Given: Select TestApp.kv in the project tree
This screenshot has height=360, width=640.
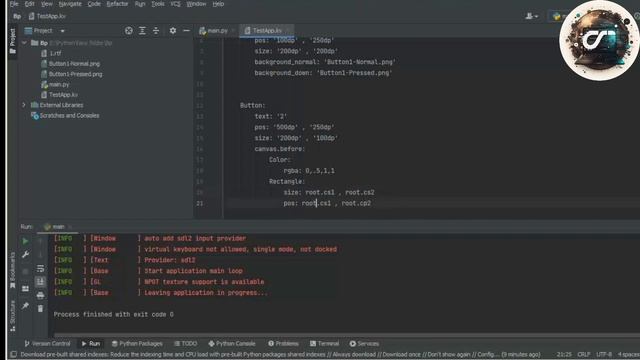Looking at the screenshot, I should coord(59,95).
